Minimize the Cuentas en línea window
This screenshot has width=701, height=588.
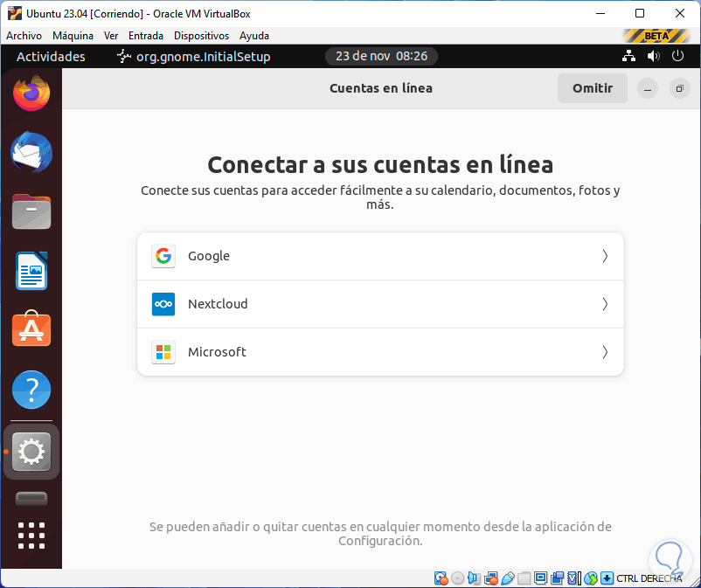pos(648,88)
